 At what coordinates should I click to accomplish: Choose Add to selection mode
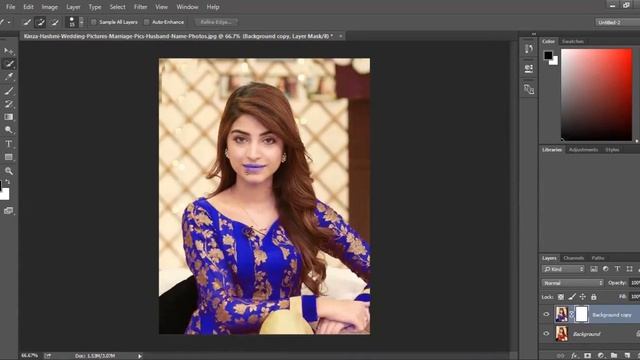(40, 22)
